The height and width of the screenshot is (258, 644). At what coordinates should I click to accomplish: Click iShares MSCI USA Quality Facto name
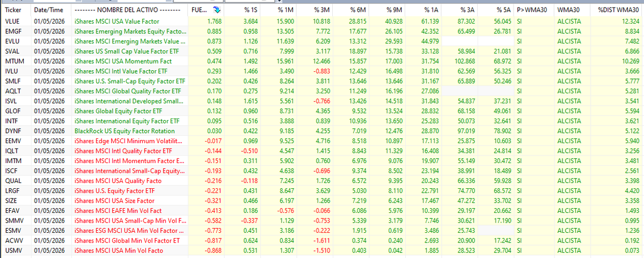(x=118, y=181)
